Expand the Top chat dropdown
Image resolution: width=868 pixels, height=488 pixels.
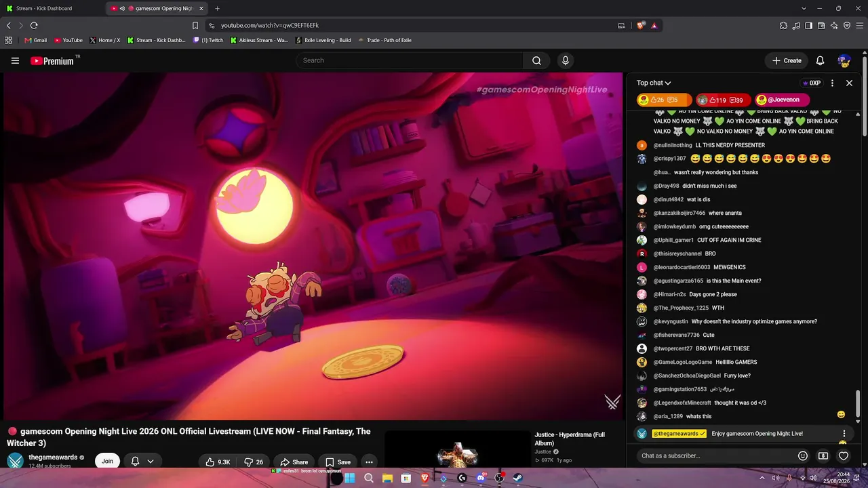pos(654,83)
